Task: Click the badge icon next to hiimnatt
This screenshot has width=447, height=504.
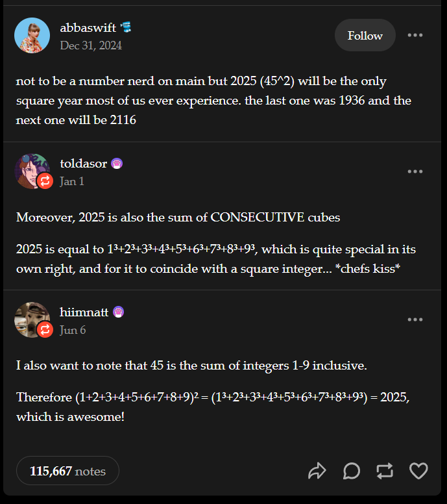Action: click(118, 312)
